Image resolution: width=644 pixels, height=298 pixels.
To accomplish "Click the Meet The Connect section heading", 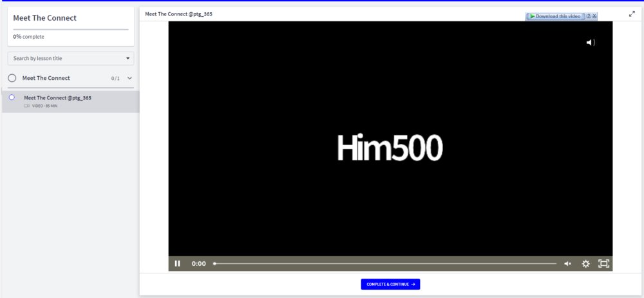I will (46, 78).
